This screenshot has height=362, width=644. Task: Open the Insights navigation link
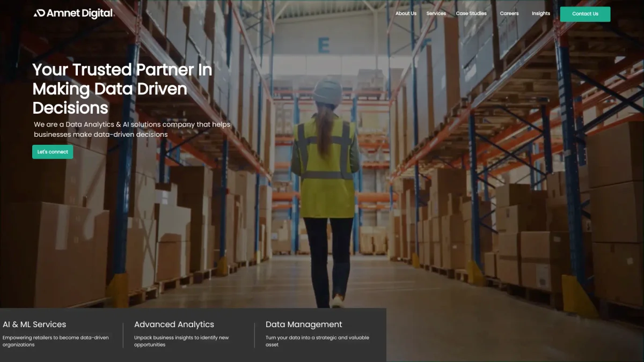tap(540, 13)
